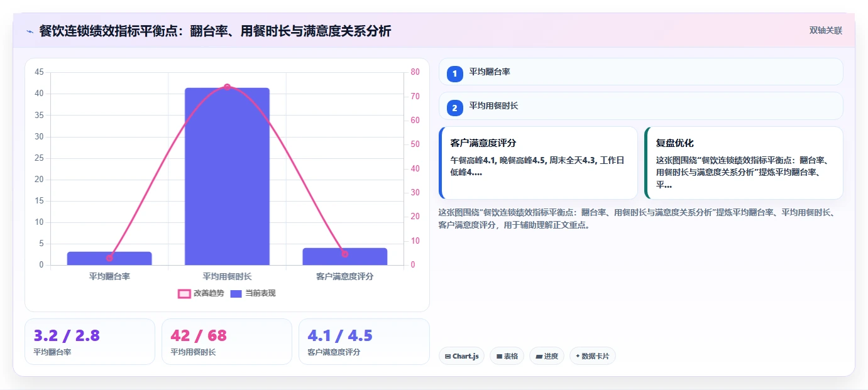This screenshot has height=390, width=868.
Task: Click the trend line peak point
Action: coord(227,87)
